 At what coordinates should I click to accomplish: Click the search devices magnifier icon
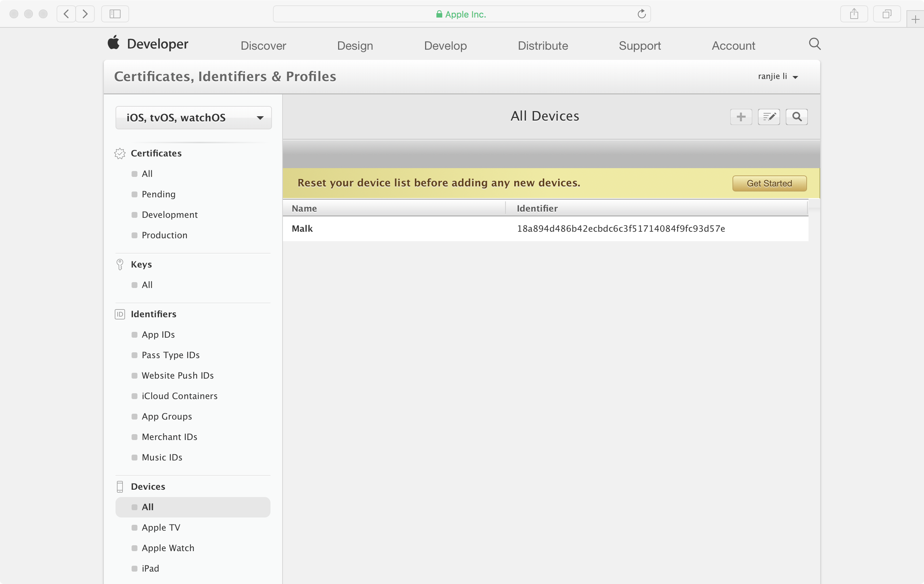(796, 117)
